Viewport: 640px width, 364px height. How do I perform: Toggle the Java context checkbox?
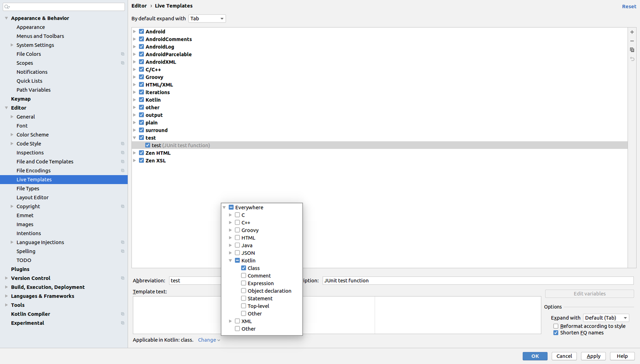[x=237, y=245]
